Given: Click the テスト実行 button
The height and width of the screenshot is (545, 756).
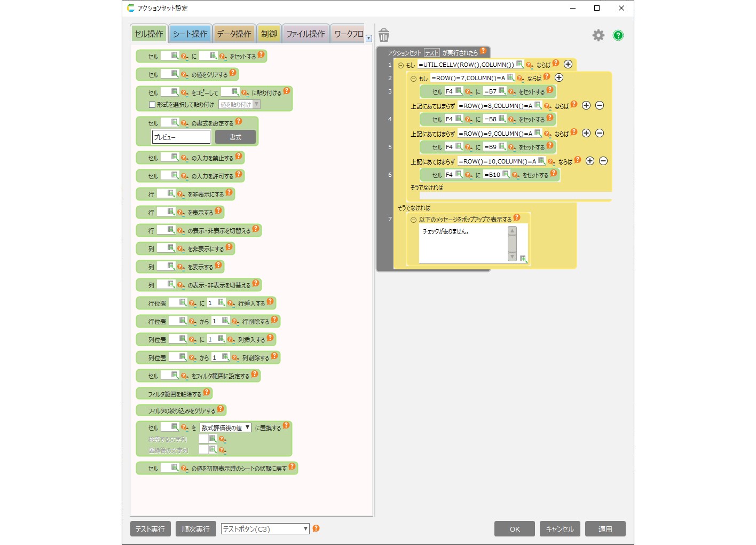Looking at the screenshot, I should tap(150, 529).
